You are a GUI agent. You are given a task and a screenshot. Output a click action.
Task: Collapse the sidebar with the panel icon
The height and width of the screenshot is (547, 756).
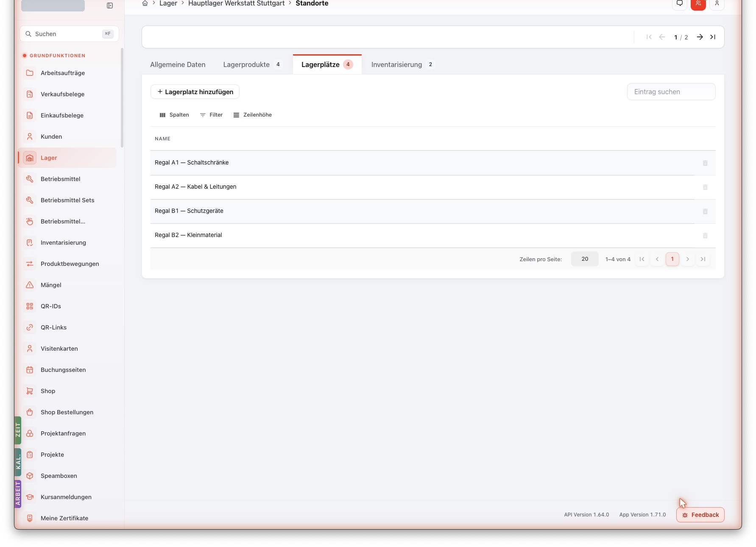pos(110,6)
